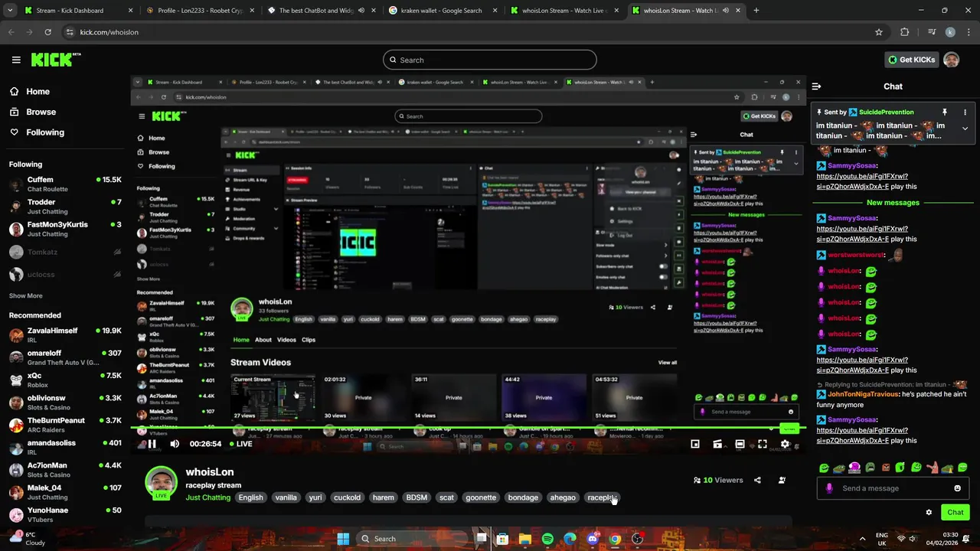Screen dimensions: 980x551
Task: Click the pinned message options kebab menu
Action: point(965,112)
